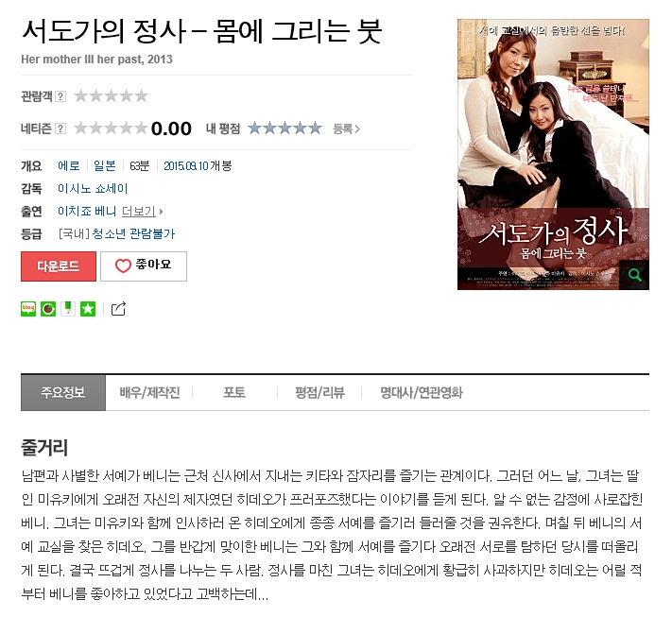Viewport: 672px width, 617px height.
Task: Switch to 배우/제작진 tab
Action: (149, 392)
